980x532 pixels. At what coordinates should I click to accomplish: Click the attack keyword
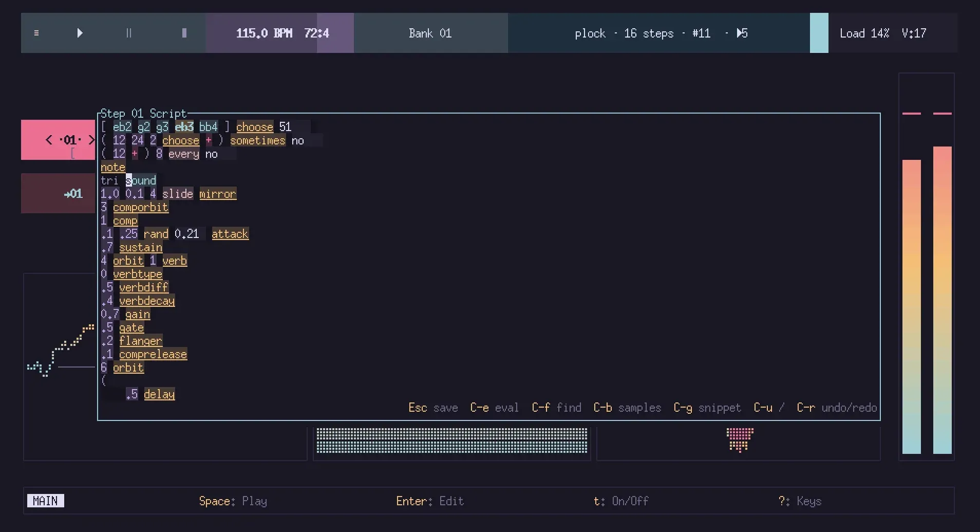pos(230,234)
